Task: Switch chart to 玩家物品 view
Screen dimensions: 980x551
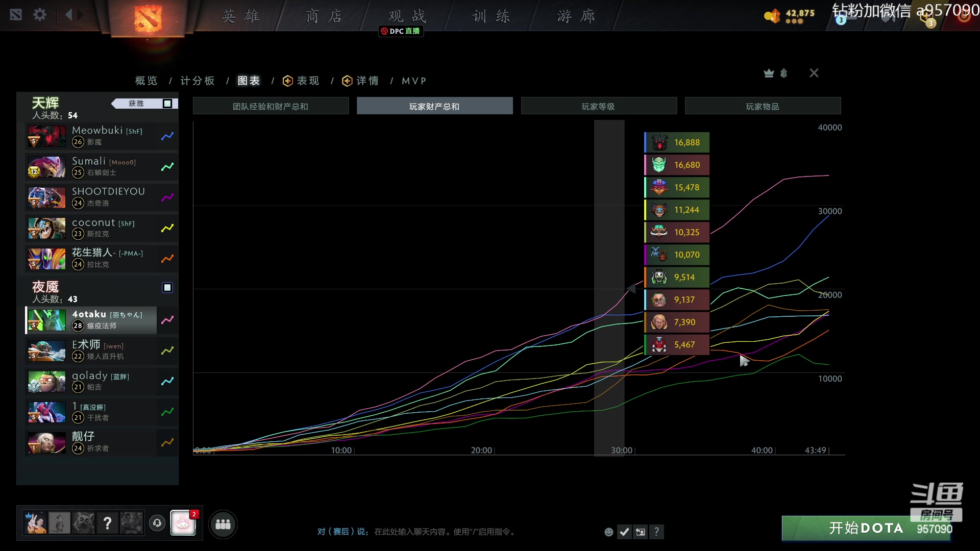Action: coord(763,106)
